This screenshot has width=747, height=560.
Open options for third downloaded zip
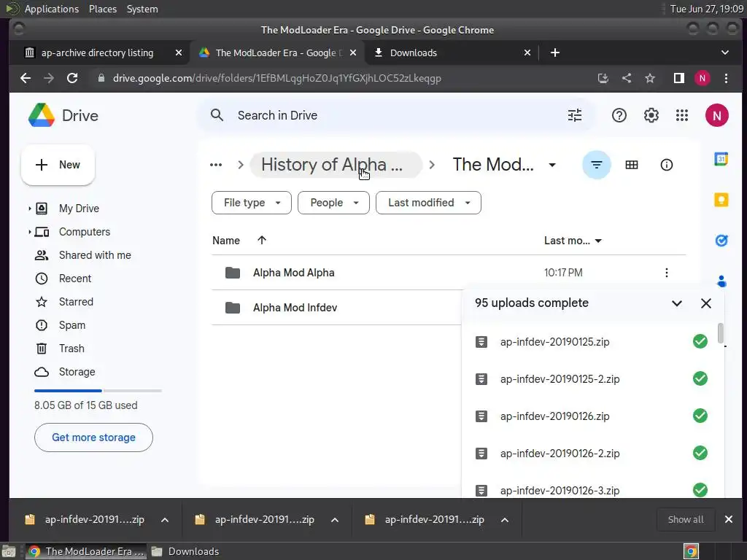pos(505,520)
